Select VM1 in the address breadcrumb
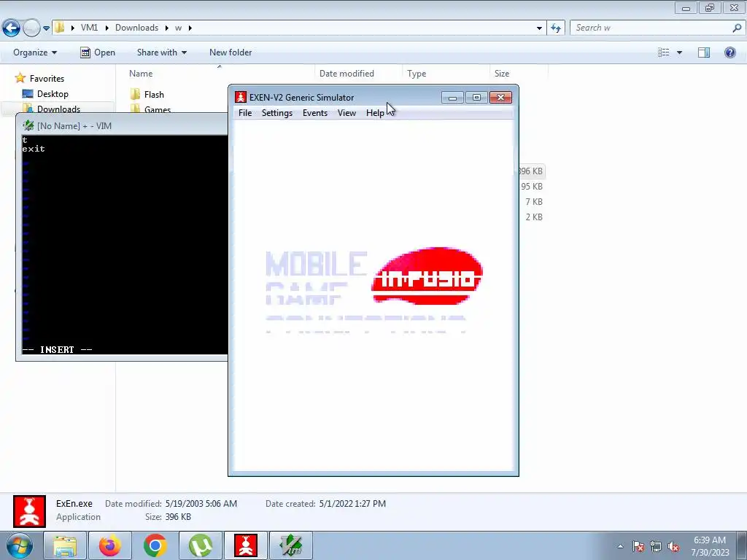The width and height of the screenshot is (747, 560). pyautogui.click(x=89, y=28)
